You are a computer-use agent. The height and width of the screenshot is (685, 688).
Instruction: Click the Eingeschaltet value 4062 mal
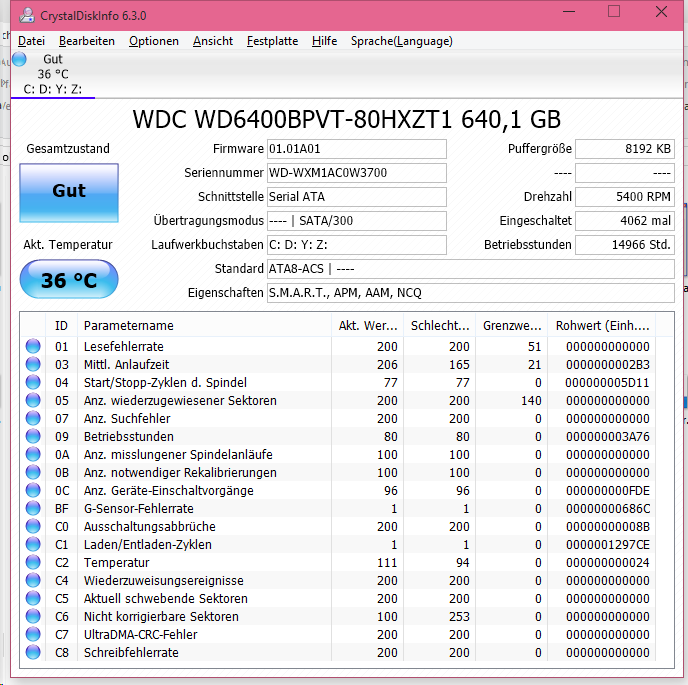[x=625, y=221]
